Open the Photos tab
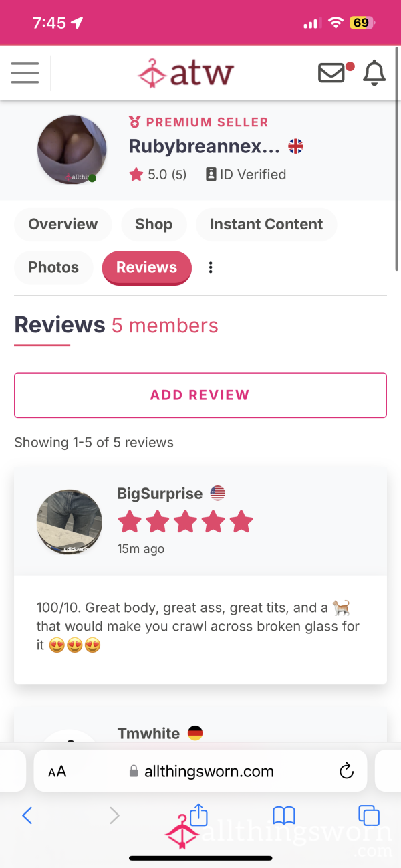The height and width of the screenshot is (868, 401). 53,267
